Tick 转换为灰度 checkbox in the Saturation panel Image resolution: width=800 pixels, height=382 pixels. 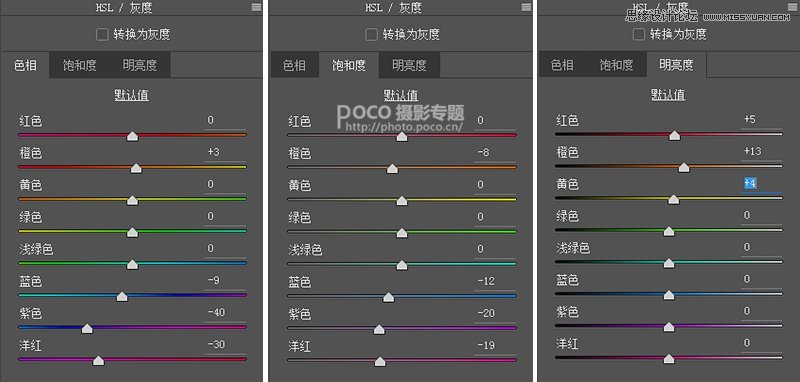tap(371, 34)
